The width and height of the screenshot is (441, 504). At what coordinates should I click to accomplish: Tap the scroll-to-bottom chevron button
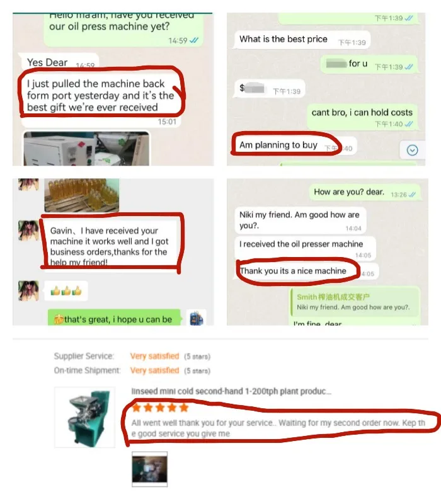[x=413, y=150]
